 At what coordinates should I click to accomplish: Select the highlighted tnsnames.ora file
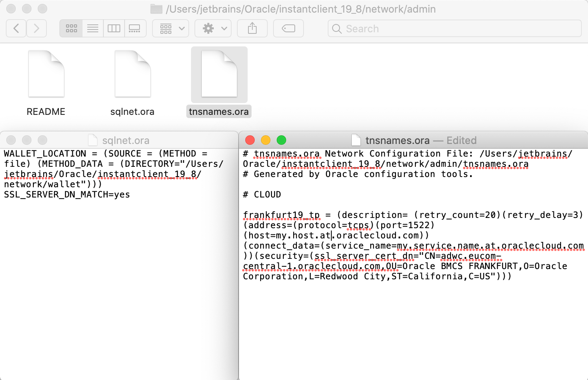pos(219,74)
